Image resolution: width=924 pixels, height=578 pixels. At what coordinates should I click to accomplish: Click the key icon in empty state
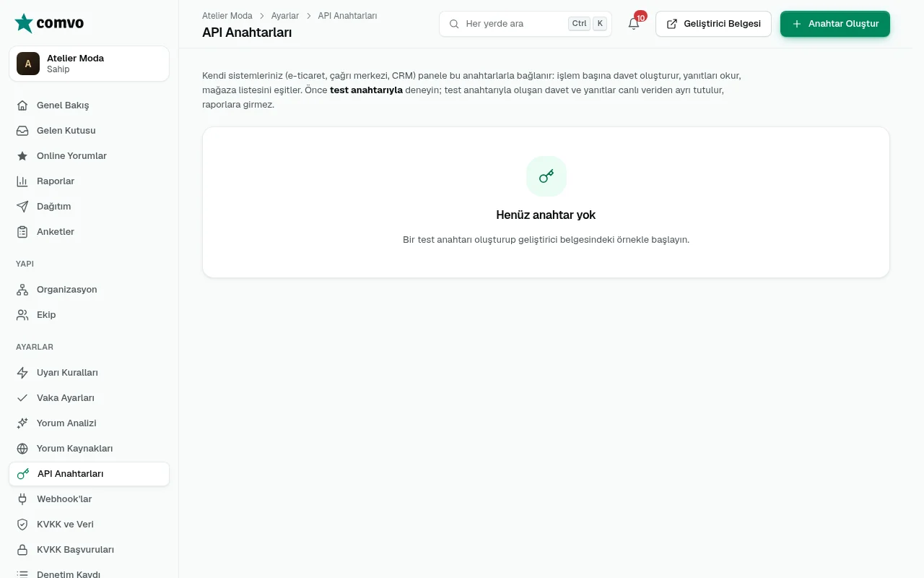546,176
